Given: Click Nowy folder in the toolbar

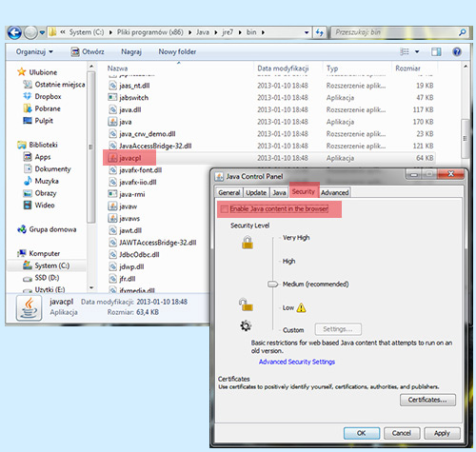Looking at the screenshot, I should click(x=177, y=51).
